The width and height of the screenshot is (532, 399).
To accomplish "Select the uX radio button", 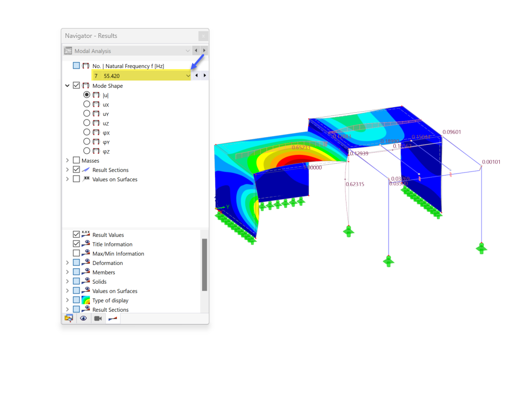I will pos(87,104).
